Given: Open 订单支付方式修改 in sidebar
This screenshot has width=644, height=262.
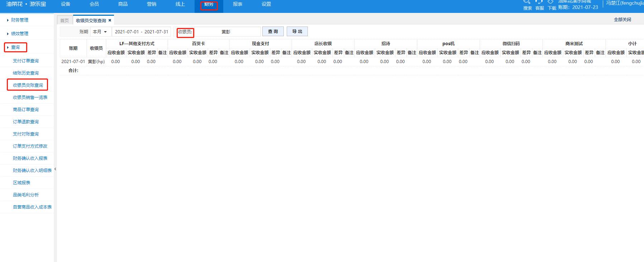Looking at the screenshot, I should (x=30, y=146).
